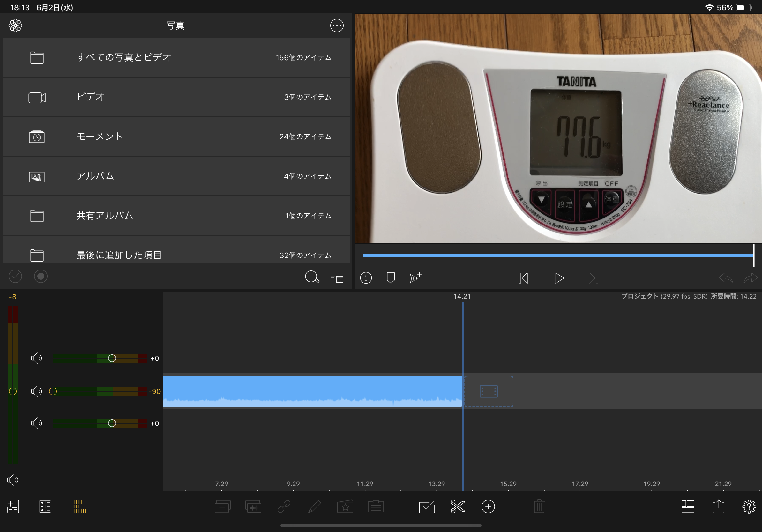Open the 共有アルバム folder
The width and height of the screenshot is (762, 532).
point(176,216)
